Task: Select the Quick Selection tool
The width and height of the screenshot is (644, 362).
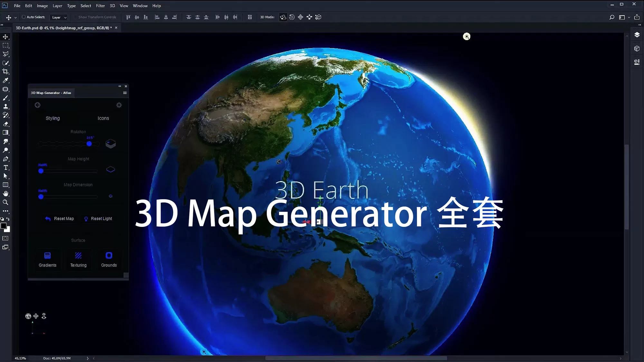Action: [x=5, y=63]
